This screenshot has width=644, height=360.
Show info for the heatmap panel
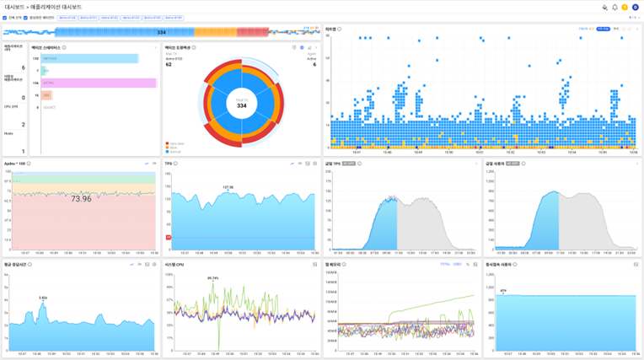[339, 30]
